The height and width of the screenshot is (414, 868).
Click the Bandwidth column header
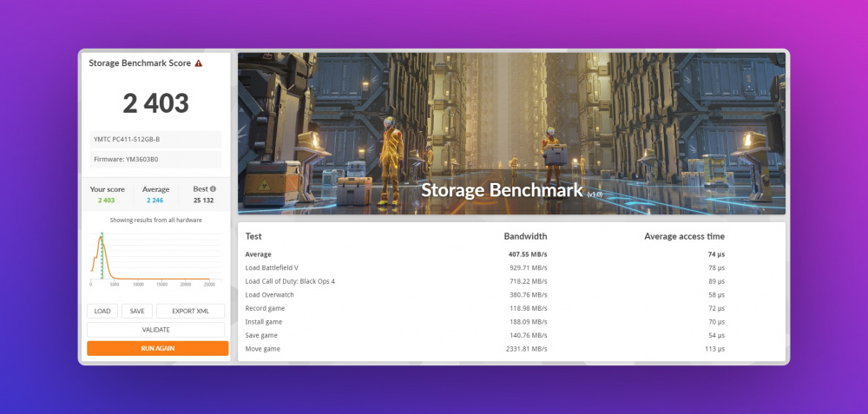click(x=525, y=236)
